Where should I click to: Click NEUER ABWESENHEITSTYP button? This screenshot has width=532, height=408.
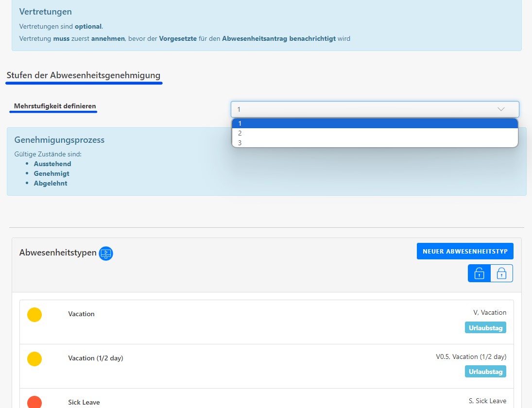(x=464, y=251)
